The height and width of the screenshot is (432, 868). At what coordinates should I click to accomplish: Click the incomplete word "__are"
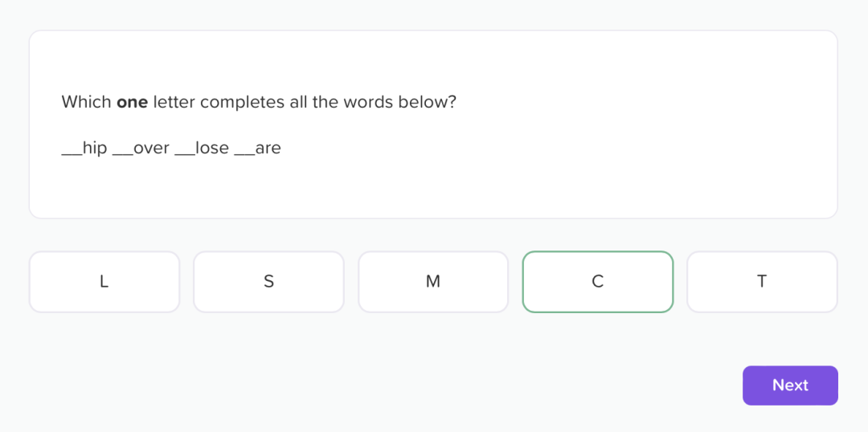258,149
